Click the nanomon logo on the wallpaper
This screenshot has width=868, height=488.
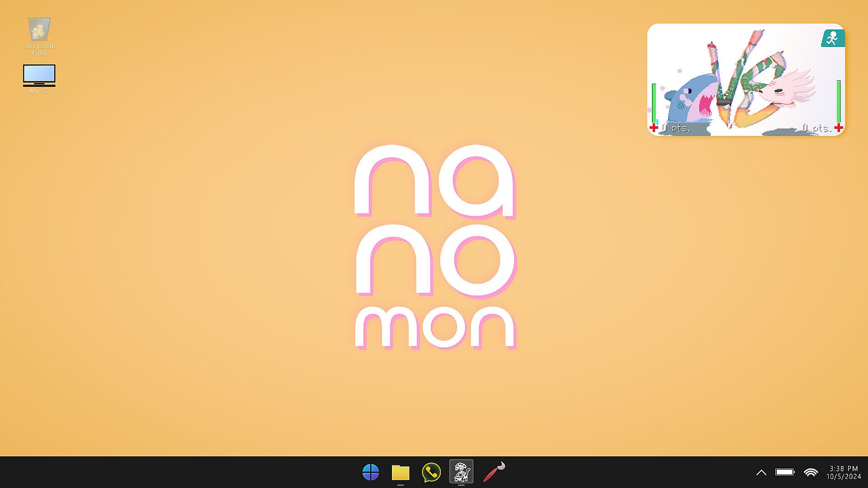point(435,247)
